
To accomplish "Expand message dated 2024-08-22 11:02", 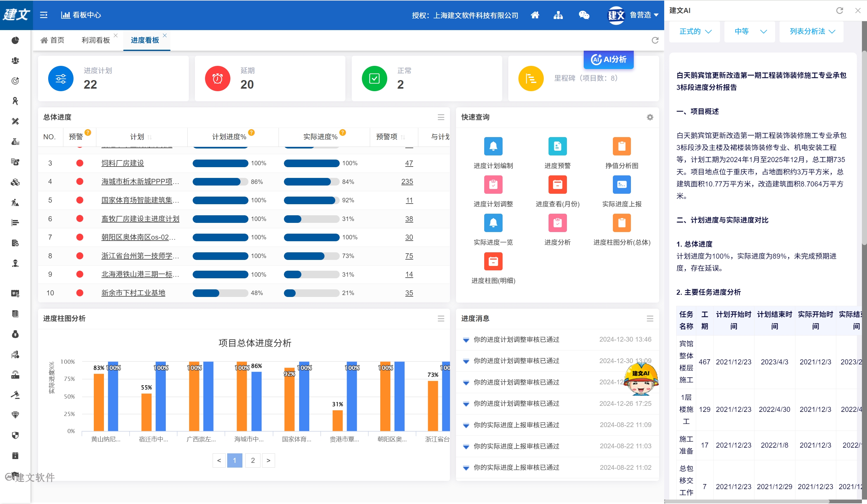I will coord(466,468).
